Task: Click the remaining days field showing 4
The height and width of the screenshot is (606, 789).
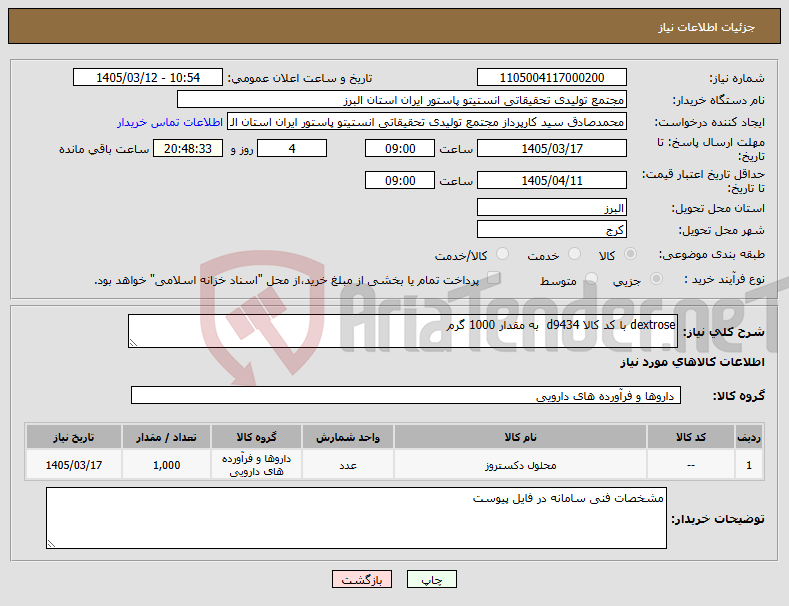Action: [x=292, y=148]
